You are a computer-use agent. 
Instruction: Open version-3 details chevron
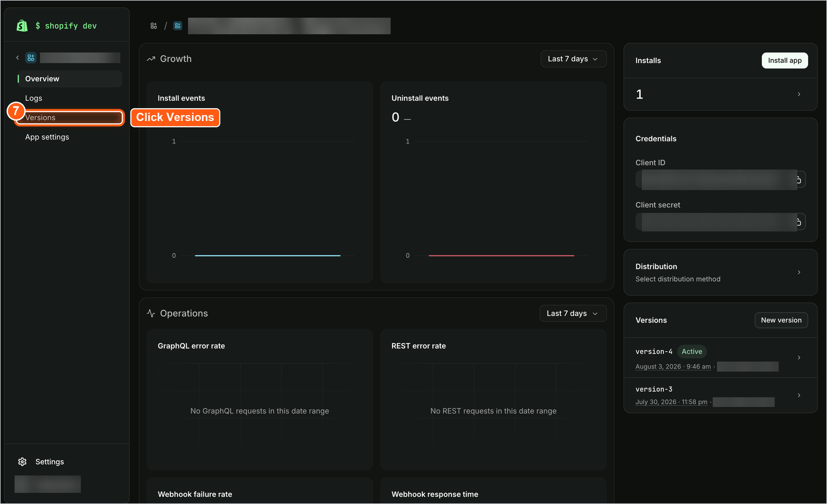799,395
